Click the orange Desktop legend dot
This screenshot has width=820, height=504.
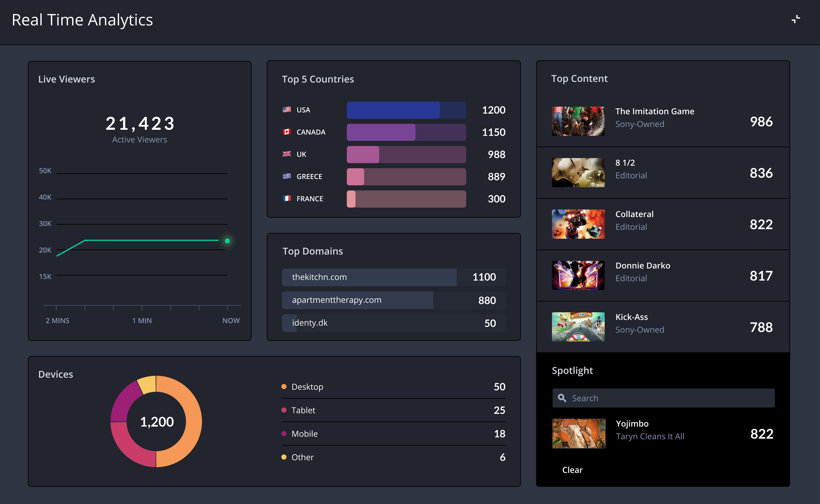coord(284,387)
